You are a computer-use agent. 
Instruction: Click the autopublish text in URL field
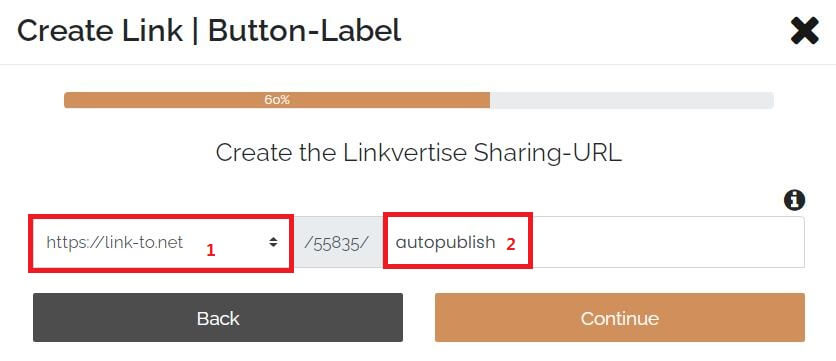[x=445, y=243]
